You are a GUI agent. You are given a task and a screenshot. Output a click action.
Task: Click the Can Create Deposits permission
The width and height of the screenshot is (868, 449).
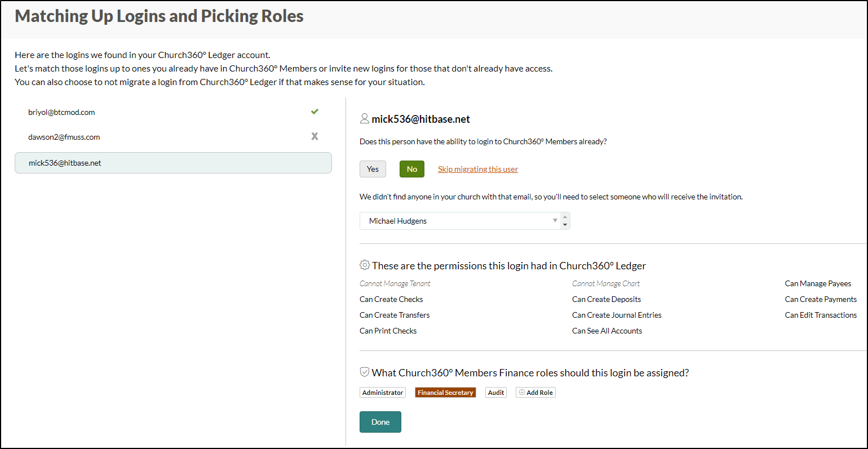coord(606,299)
